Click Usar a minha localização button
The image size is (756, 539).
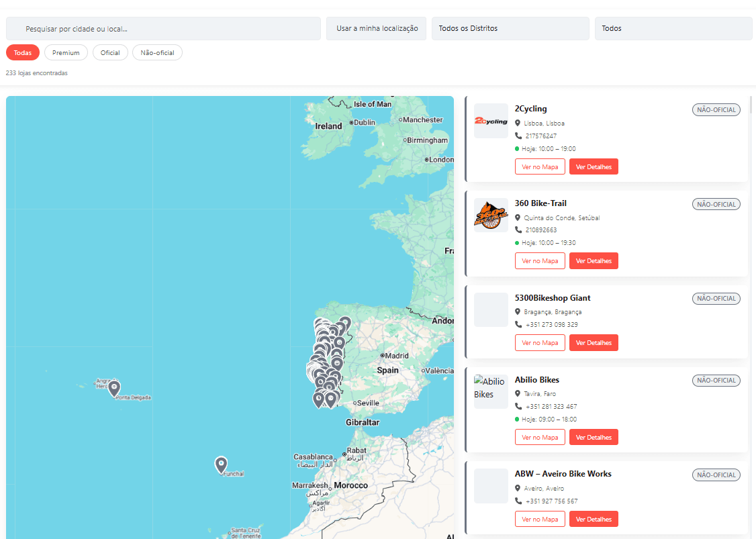pos(376,28)
